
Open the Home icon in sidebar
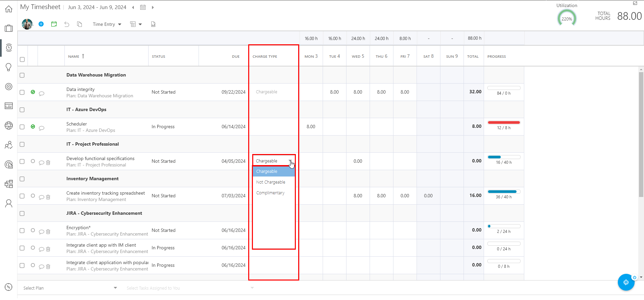click(9, 9)
